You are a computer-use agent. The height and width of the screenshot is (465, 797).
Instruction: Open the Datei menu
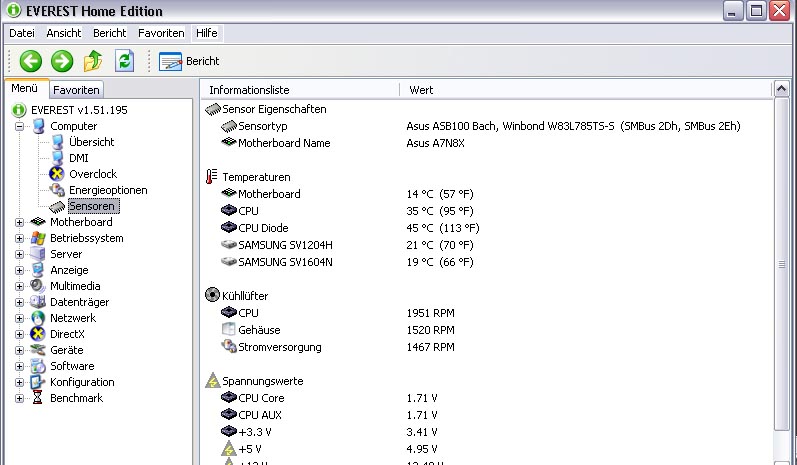pos(22,33)
